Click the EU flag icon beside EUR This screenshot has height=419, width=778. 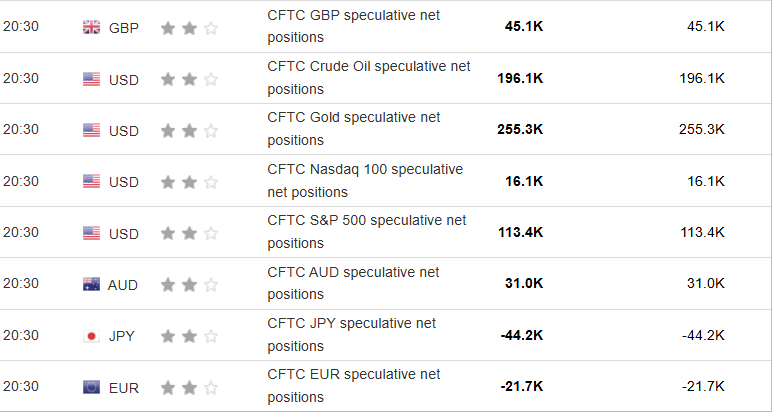pos(91,387)
